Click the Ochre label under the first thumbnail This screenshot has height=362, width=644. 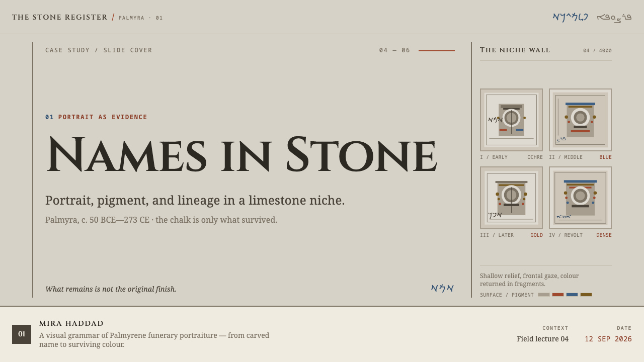click(535, 157)
